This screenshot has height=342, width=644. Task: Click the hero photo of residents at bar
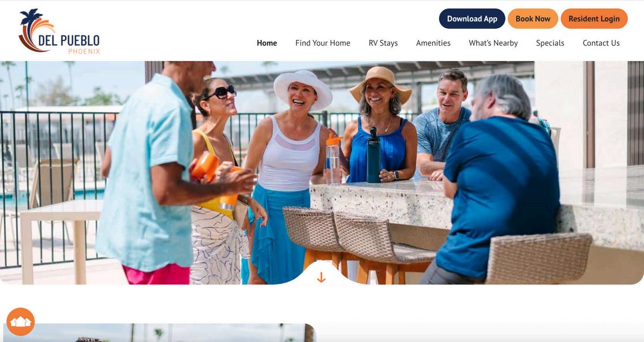pyautogui.click(x=322, y=172)
